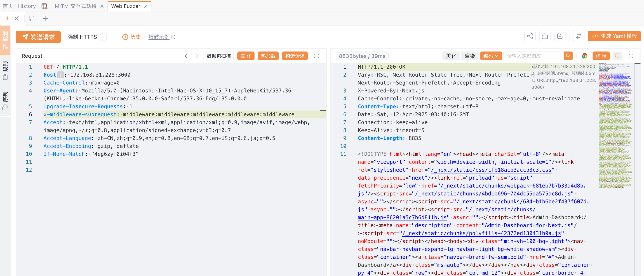644x276 pixels.
Task: Switch to MITM 交互式劫持 tab
Action: [x=76, y=6]
